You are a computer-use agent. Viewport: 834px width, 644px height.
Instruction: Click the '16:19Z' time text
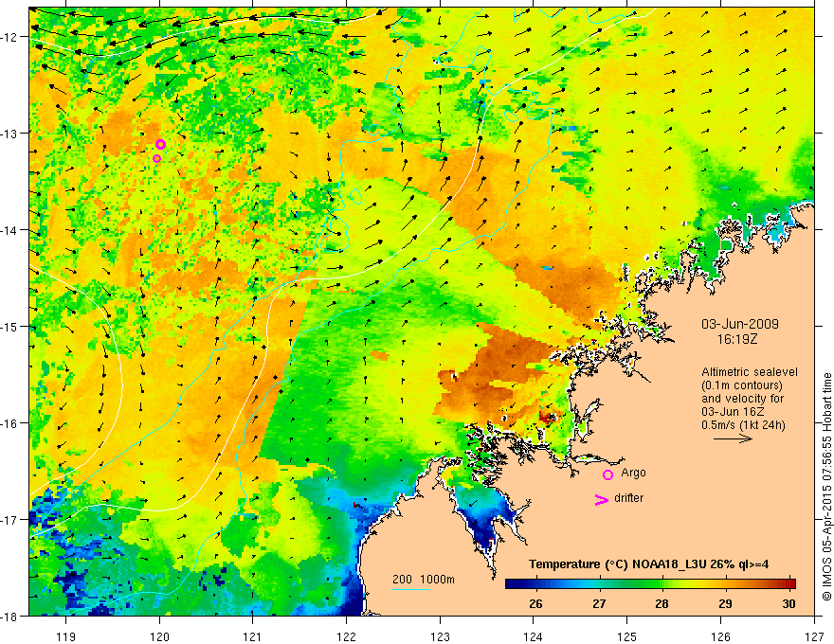(737, 339)
